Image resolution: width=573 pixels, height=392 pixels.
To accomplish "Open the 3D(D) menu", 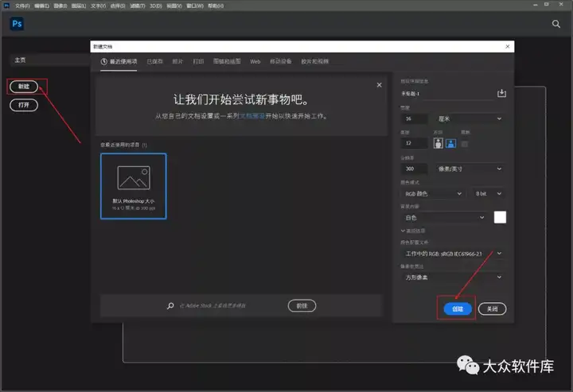I will (156, 6).
